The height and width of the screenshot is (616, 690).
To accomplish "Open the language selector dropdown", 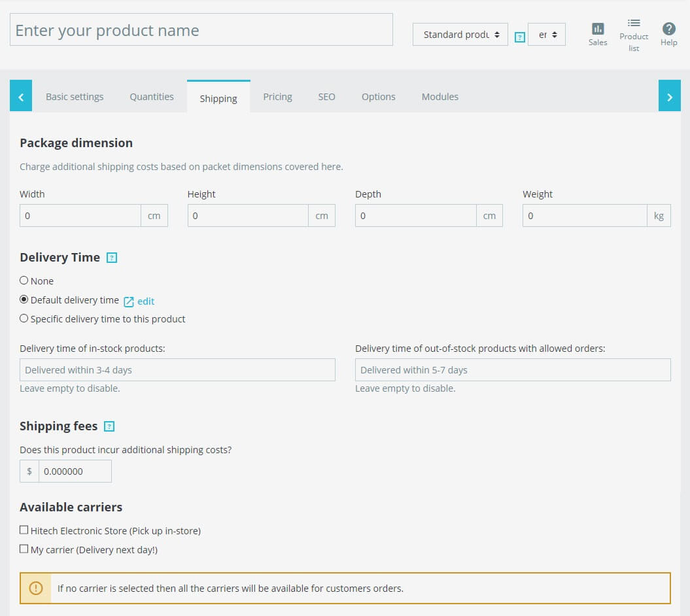I will pyautogui.click(x=546, y=35).
